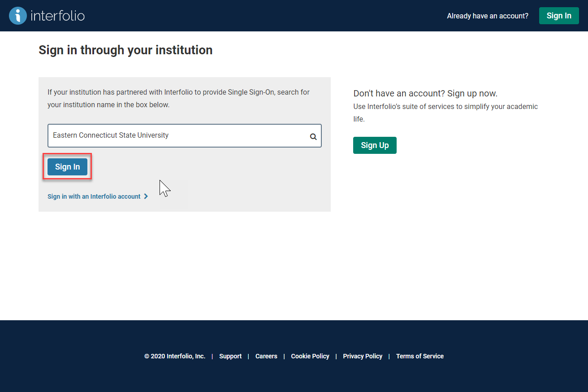Click the 'Sign in through your institution' heading
This screenshot has width=588, height=392.
pos(125,50)
